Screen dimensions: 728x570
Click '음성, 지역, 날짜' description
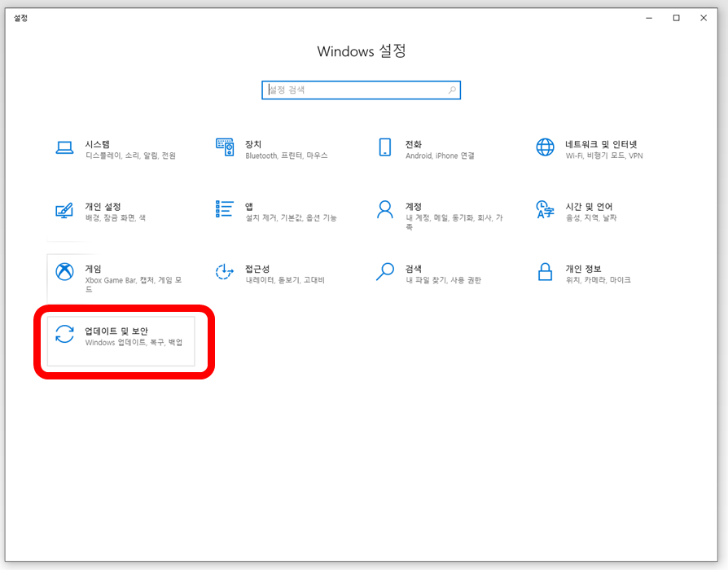pyautogui.click(x=590, y=218)
